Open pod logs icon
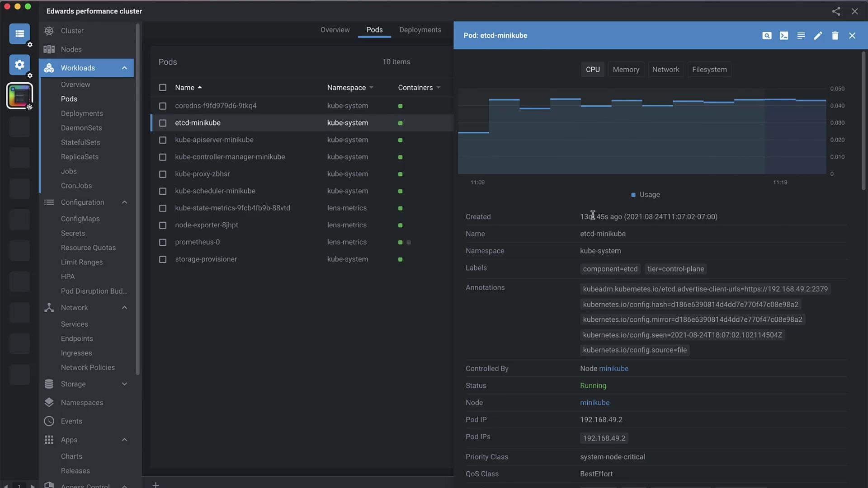Screen dimensions: 868x488 point(801,36)
